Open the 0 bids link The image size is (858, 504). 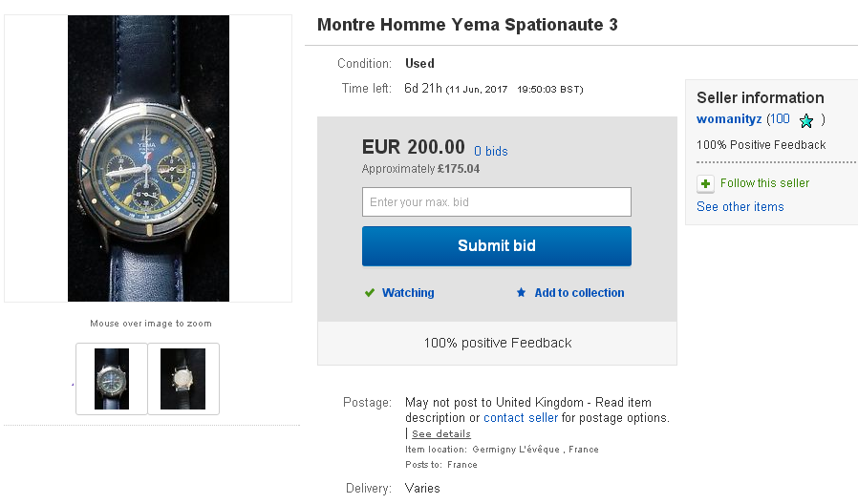491,151
